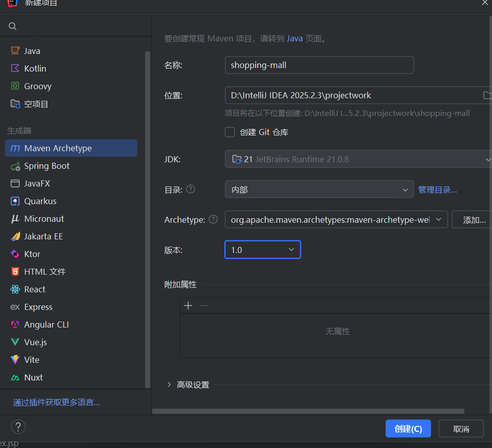Open help for the Archetype field
Screen dimensions: 492x448
[x=213, y=219]
